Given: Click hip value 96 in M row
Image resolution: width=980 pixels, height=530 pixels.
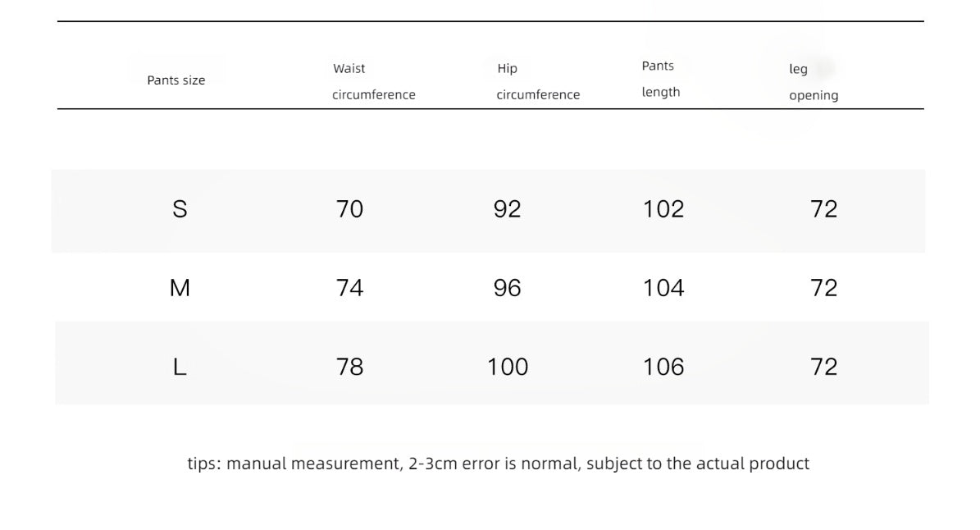Looking at the screenshot, I should pos(507,288).
